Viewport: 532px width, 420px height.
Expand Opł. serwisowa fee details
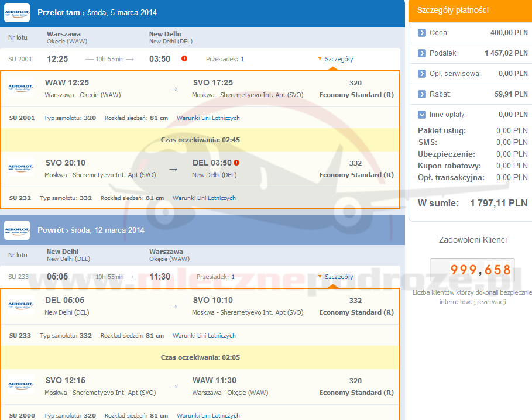pyautogui.click(x=422, y=74)
